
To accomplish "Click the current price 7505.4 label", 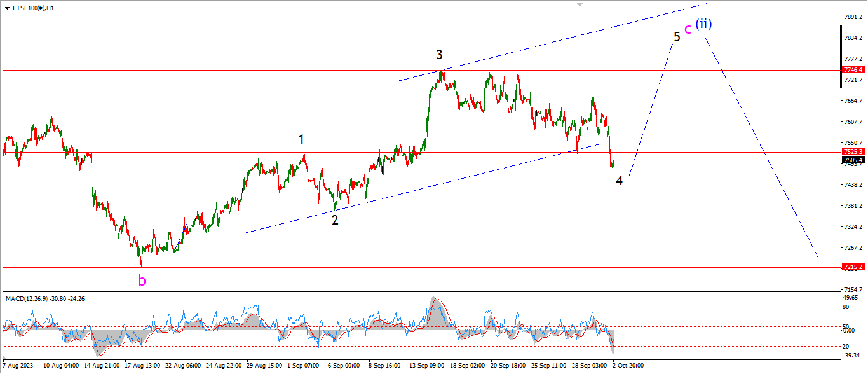I will point(853,160).
